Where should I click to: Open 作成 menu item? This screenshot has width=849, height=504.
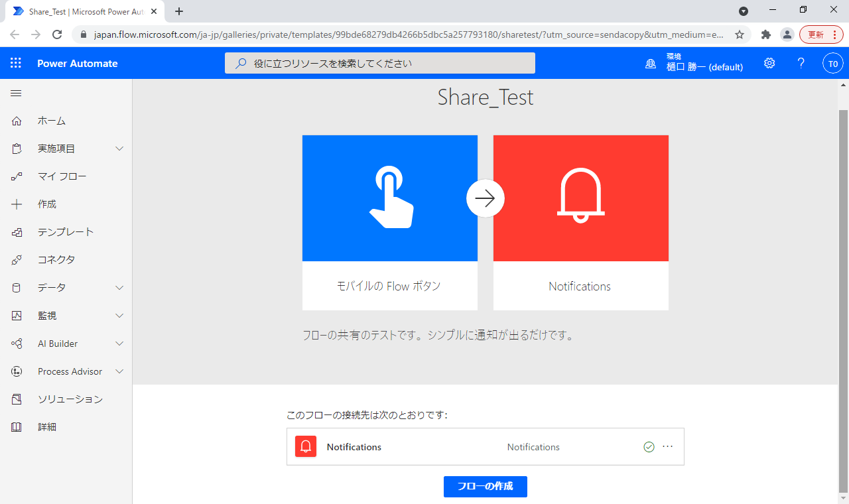[x=47, y=204]
